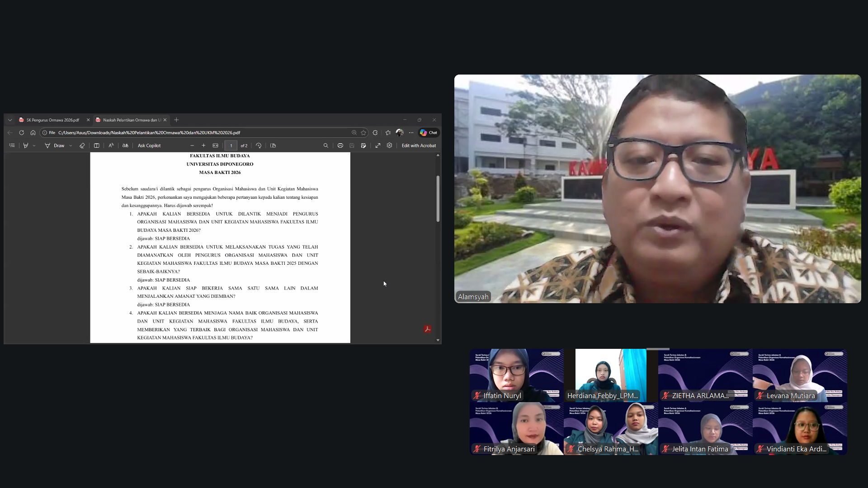Print the current PDF
Image resolution: width=868 pixels, height=488 pixels.
(x=340, y=145)
